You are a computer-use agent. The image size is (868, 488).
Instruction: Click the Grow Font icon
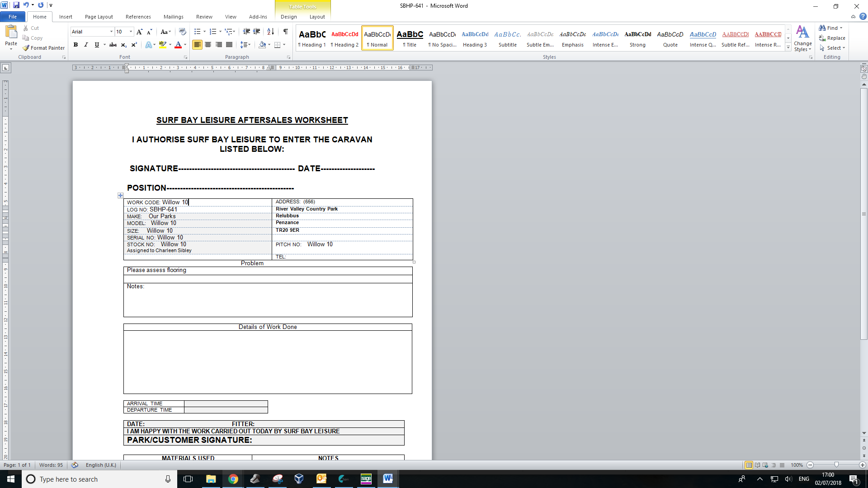[x=139, y=32]
